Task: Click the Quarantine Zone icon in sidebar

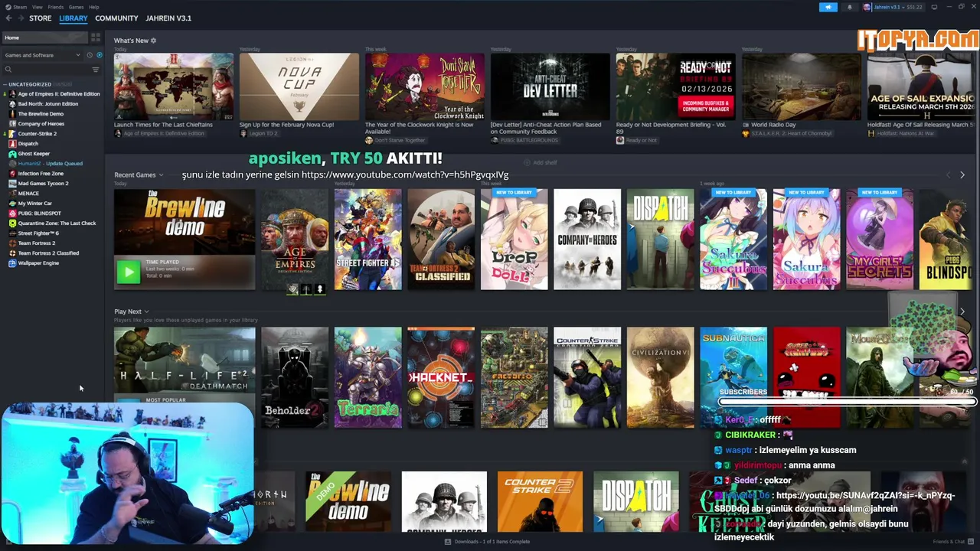Action: click(12, 223)
